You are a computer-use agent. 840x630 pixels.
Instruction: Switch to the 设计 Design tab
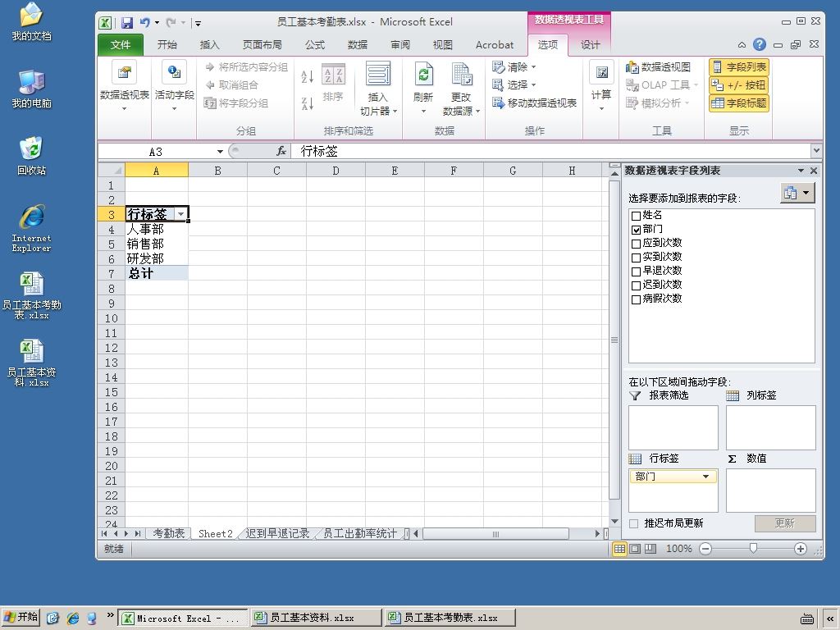(591, 44)
